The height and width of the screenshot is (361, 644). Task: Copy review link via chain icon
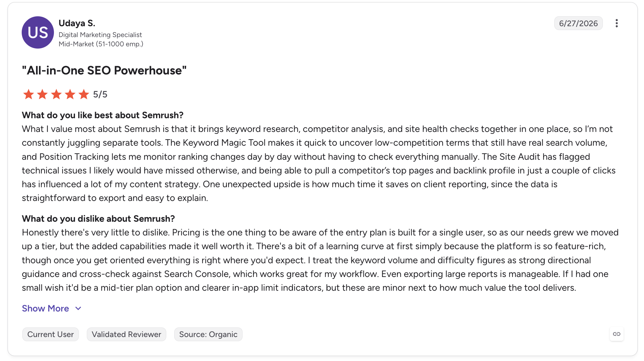617,334
